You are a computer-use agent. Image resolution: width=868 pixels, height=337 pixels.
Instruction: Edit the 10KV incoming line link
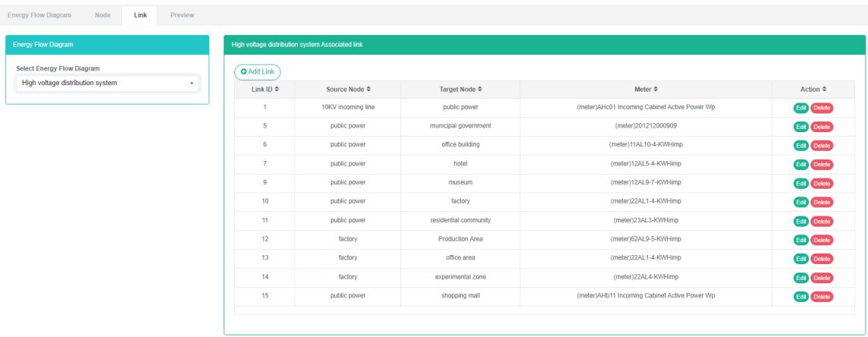[x=801, y=108]
